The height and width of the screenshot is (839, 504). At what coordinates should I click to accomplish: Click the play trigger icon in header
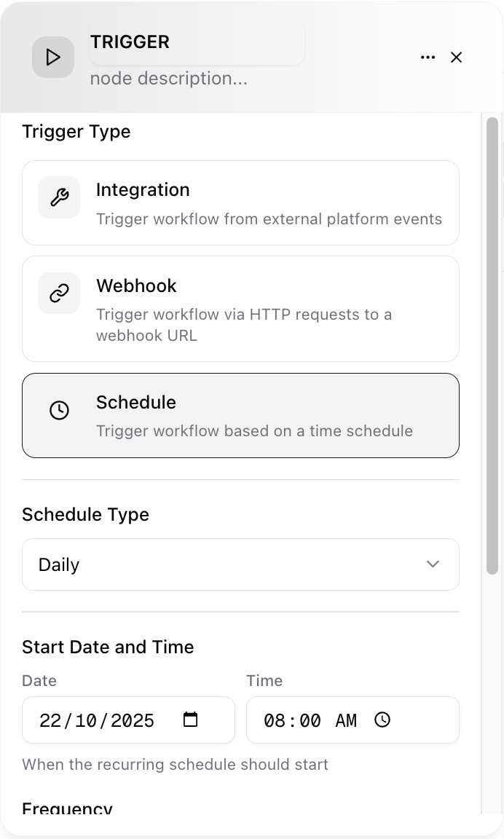coord(52,57)
